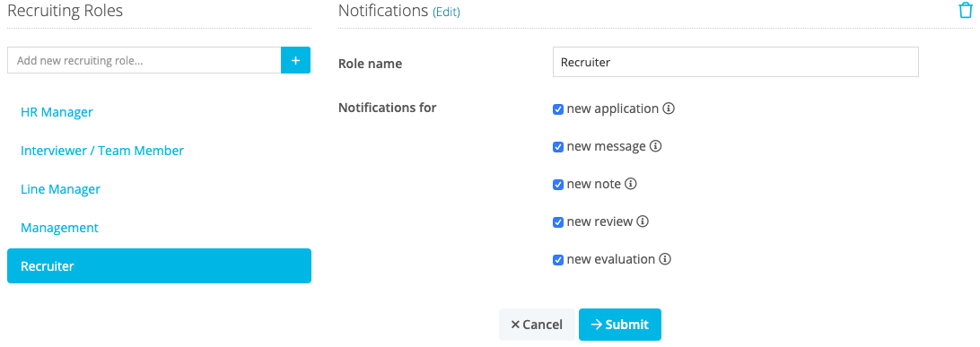Open info icon next to new review

(643, 221)
